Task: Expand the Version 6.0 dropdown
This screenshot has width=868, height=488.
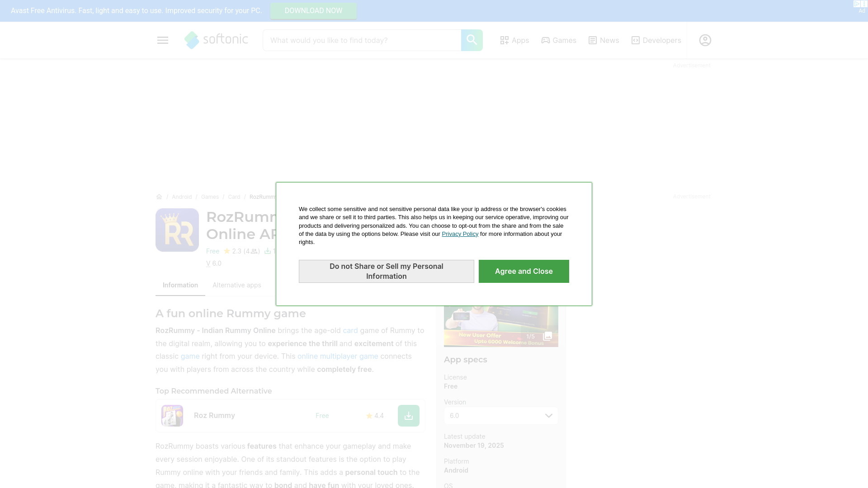Action: coord(501,416)
